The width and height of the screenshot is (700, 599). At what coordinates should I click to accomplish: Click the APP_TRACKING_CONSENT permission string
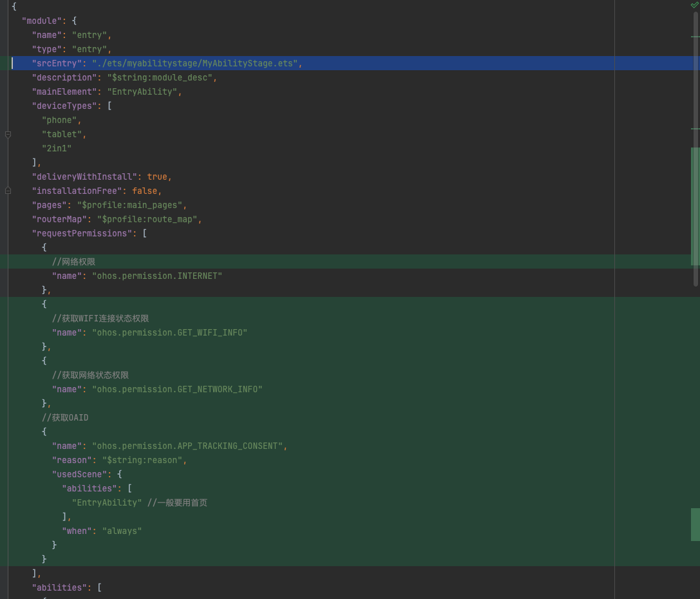187,446
